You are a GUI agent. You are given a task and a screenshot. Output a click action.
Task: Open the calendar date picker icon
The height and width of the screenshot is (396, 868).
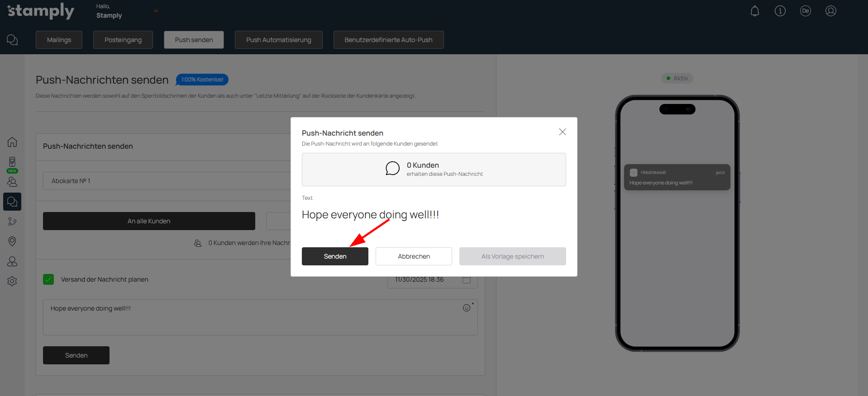coord(467,280)
